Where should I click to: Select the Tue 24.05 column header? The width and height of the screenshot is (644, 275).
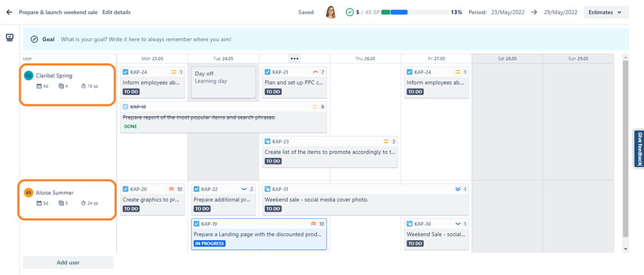[x=223, y=59]
